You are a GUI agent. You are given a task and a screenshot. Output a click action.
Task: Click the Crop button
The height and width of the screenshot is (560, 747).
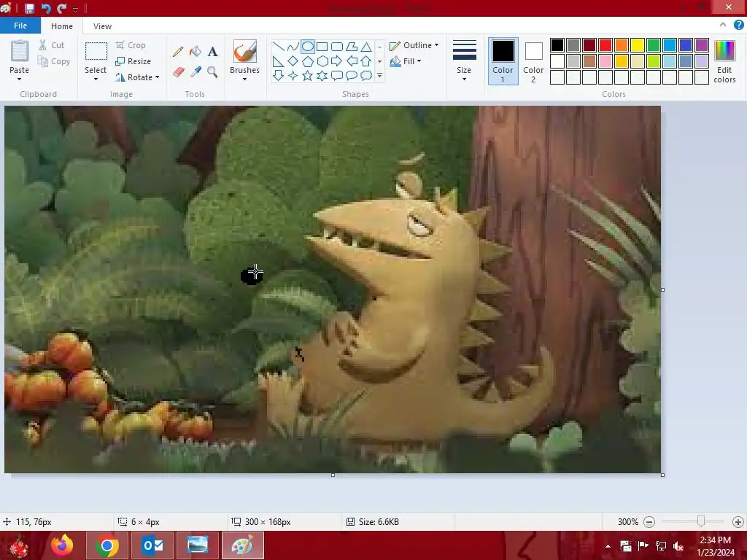click(131, 45)
